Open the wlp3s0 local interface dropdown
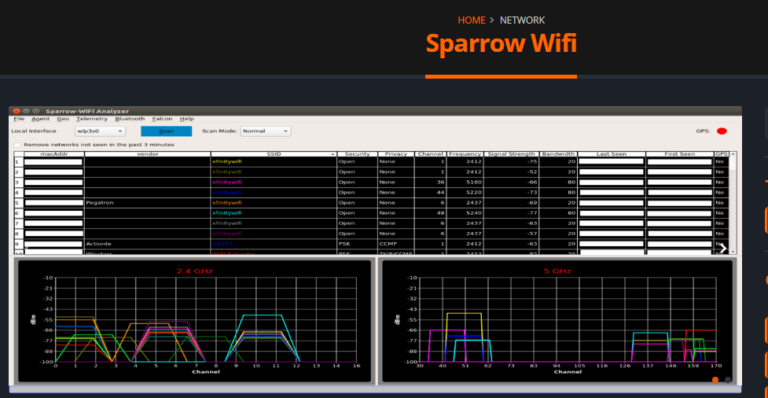The height and width of the screenshot is (398, 768). (100, 131)
